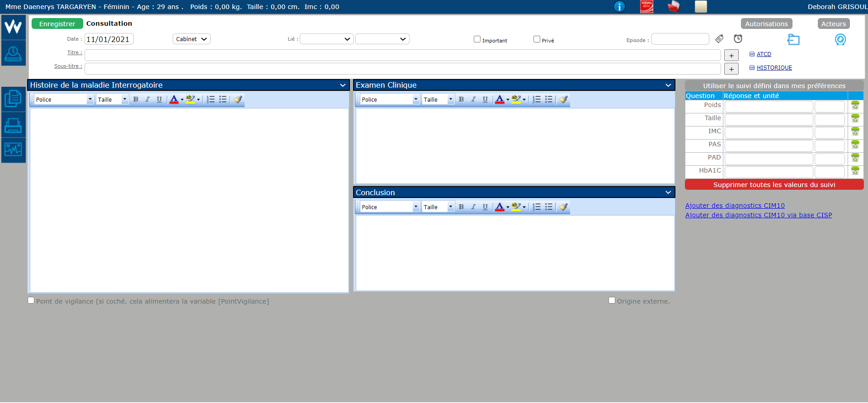Click the plus button next to Sous-titre

731,69
